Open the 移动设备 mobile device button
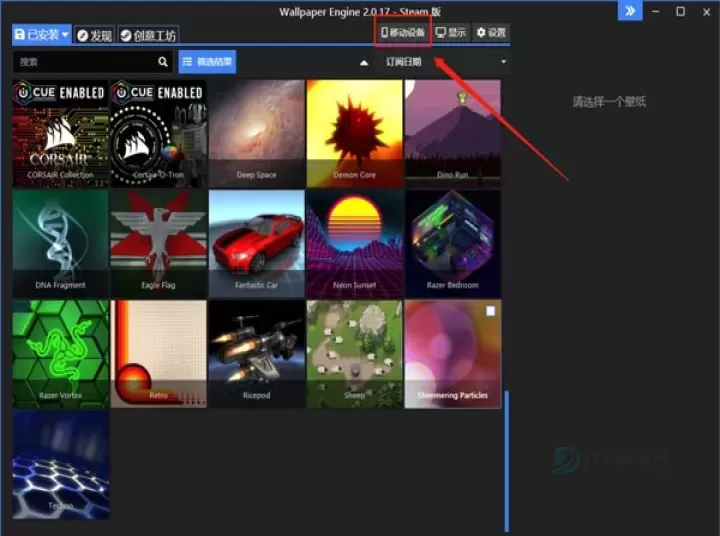This screenshot has width=720, height=536. coord(403,33)
